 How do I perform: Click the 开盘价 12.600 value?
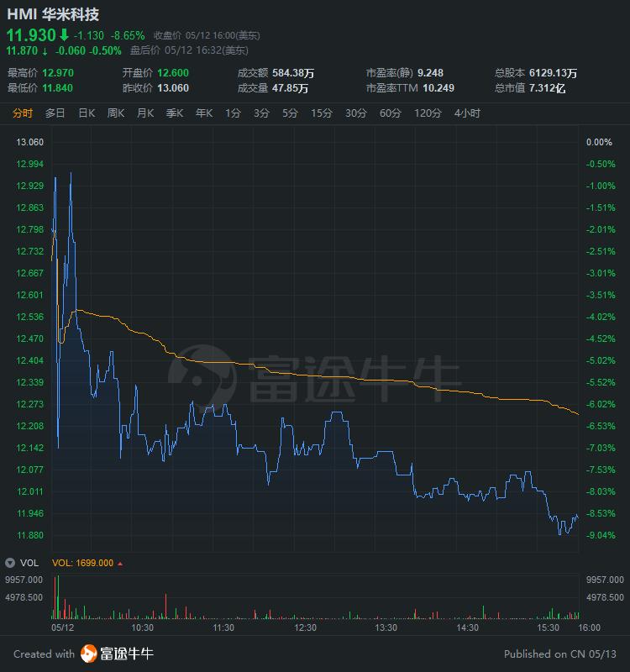tap(173, 73)
